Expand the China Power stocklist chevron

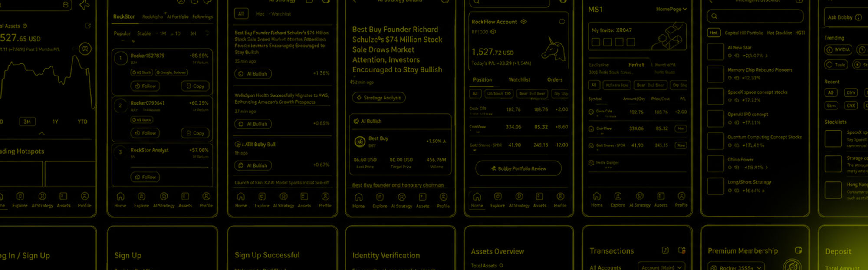(x=766, y=167)
